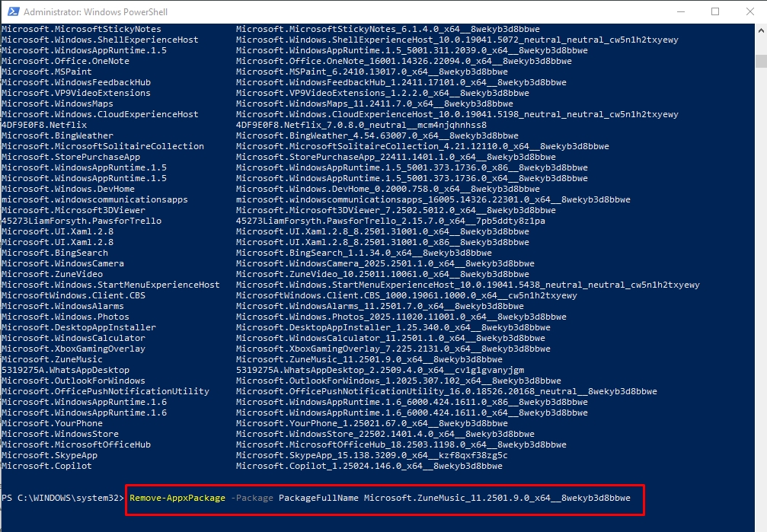Viewport: 767px width, 532px height.
Task: Click Microsoft.WindowsCamera in name column
Action: click(62, 263)
